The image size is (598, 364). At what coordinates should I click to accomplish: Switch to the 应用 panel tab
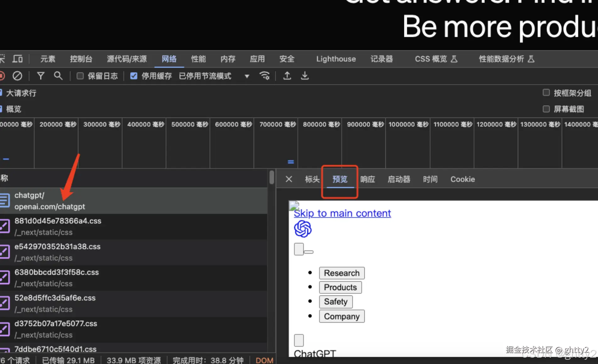(x=257, y=59)
